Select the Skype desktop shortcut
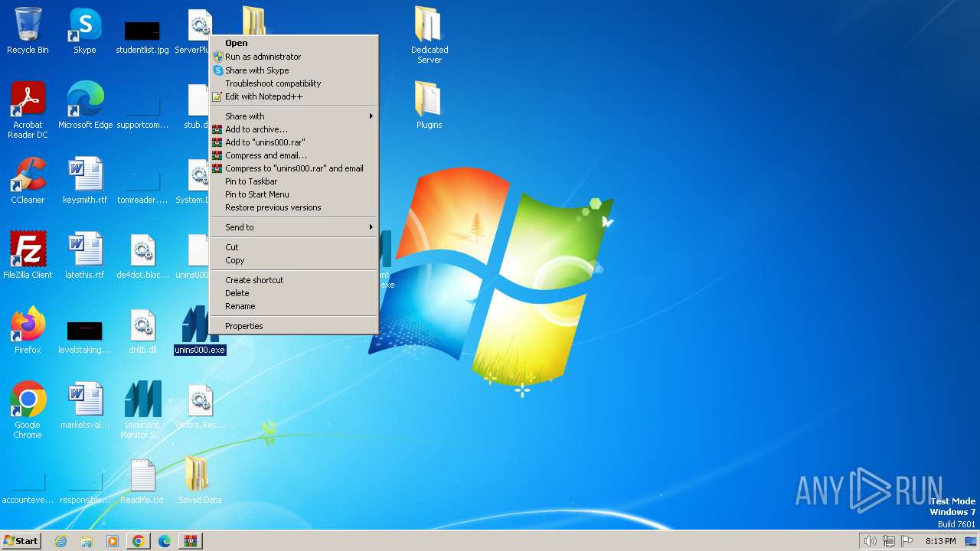 pos(84,31)
